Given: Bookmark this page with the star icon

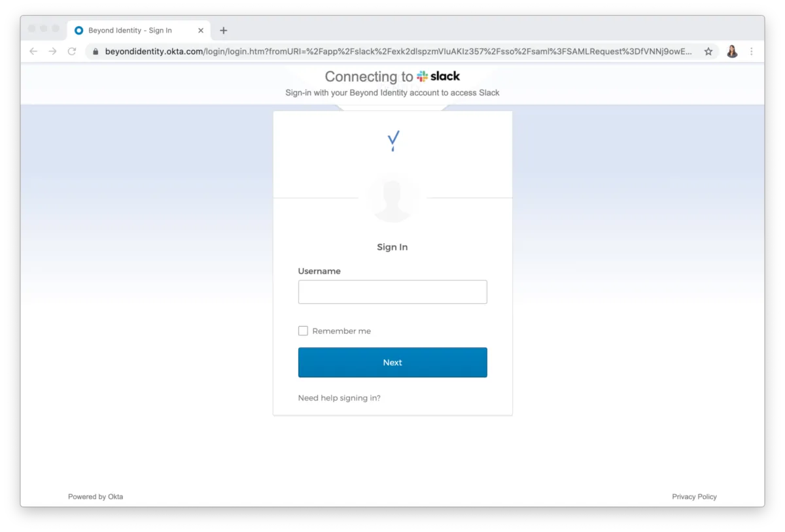Looking at the screenshot, I should click(x=708, y=51).
